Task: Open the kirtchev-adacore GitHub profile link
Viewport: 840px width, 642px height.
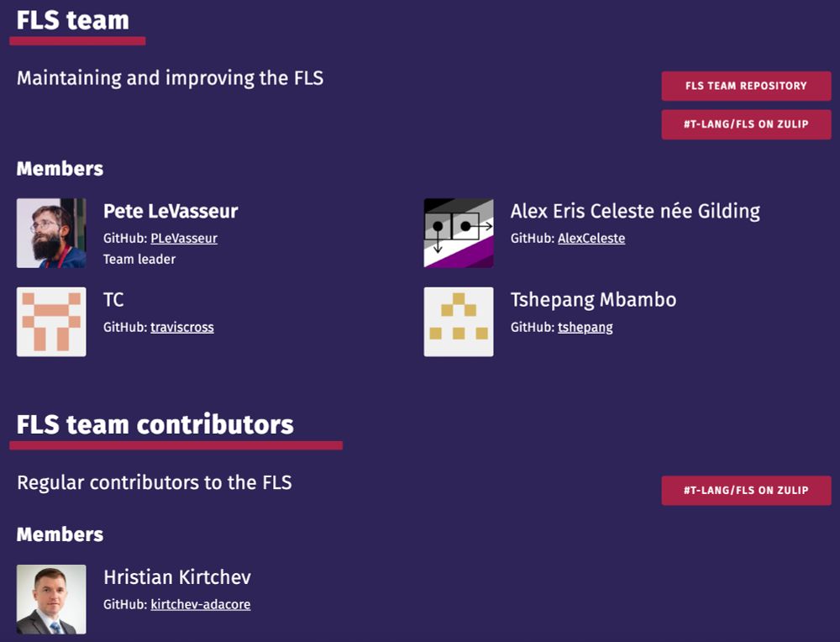Action: pyautogui.click(x=201, y=604)
